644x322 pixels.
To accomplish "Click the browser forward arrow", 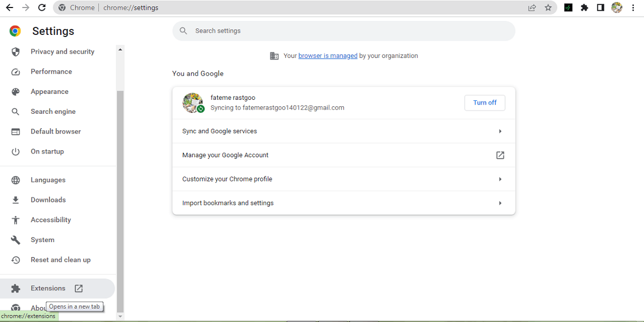I will (25, 8).
